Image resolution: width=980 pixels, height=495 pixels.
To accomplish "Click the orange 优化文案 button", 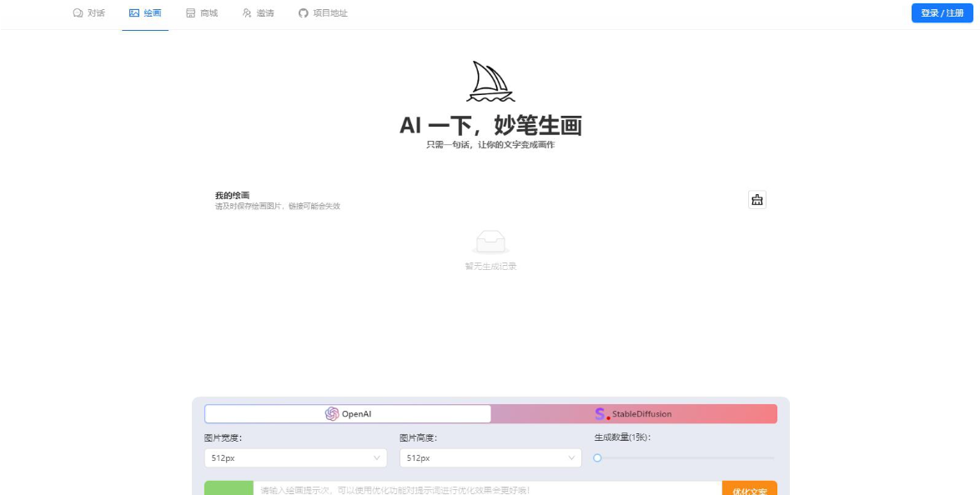I will tap(749, 488).
